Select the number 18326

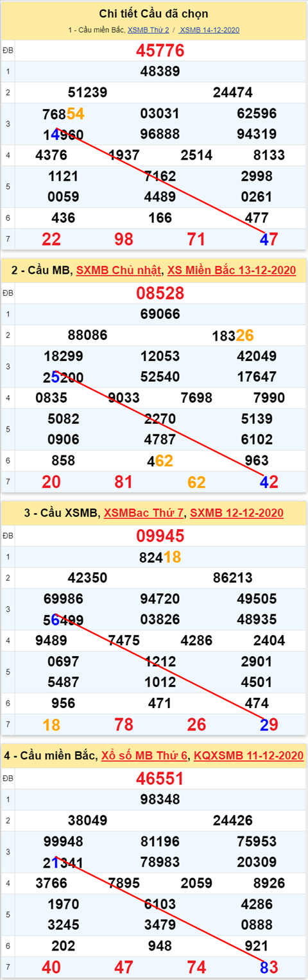[232, 335]
